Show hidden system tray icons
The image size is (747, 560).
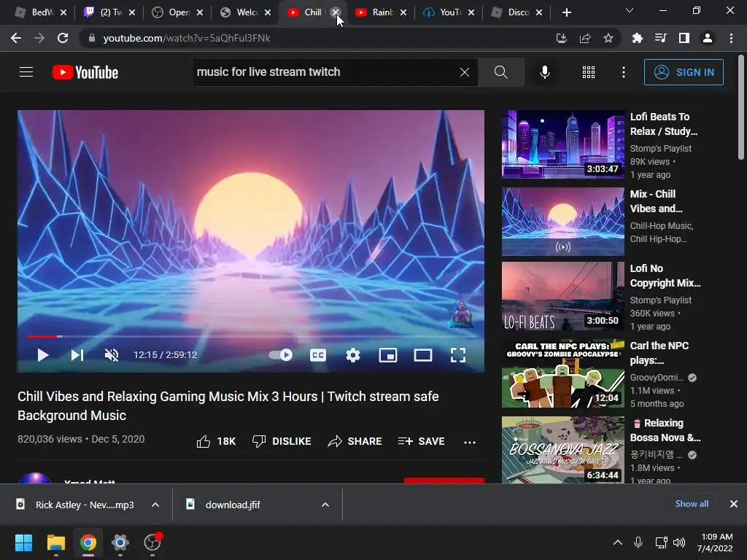(618, 542)
